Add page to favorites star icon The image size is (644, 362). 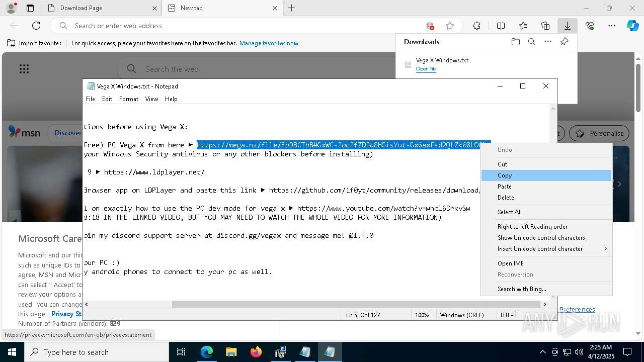pos(450,26)
